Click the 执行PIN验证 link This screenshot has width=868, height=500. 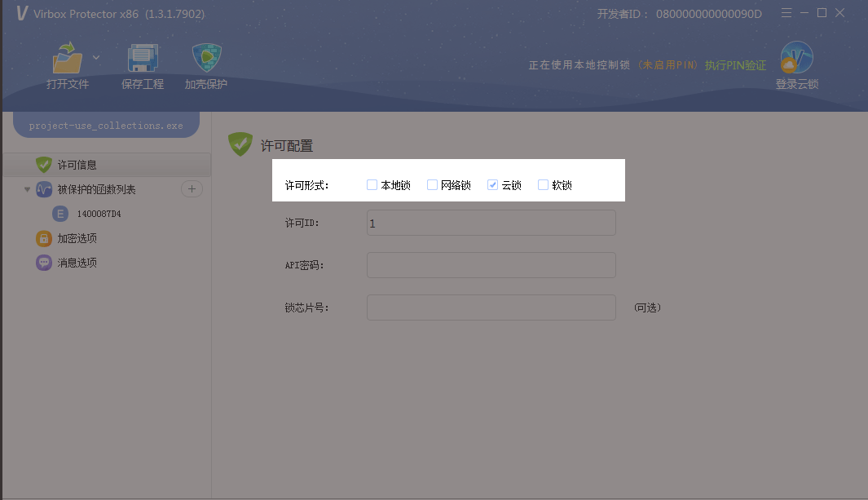tap(735, 65)
